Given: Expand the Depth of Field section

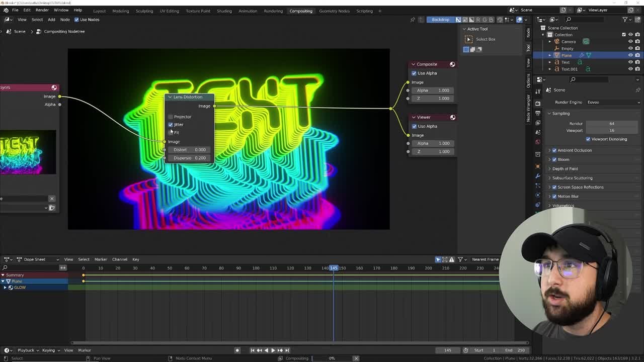Looking at the screenshot, I should pyautogui.click(x=549, y=168).
